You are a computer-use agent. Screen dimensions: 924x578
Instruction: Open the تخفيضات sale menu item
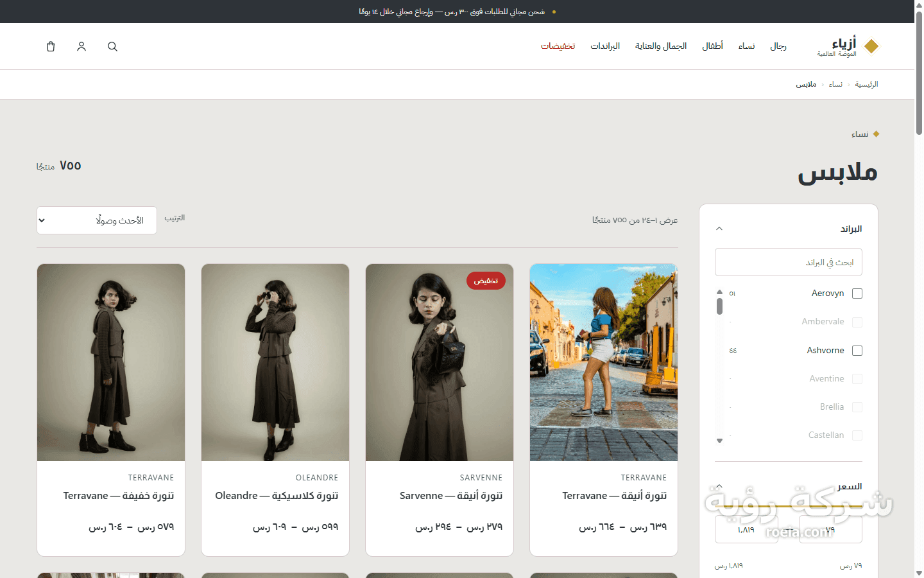pos(558,46)
